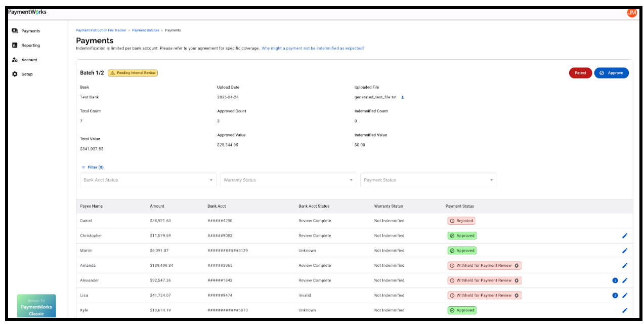Click sync icon in Lisa's Withheld status
This screenshot has width=644, height=324.
click(517, 295)
